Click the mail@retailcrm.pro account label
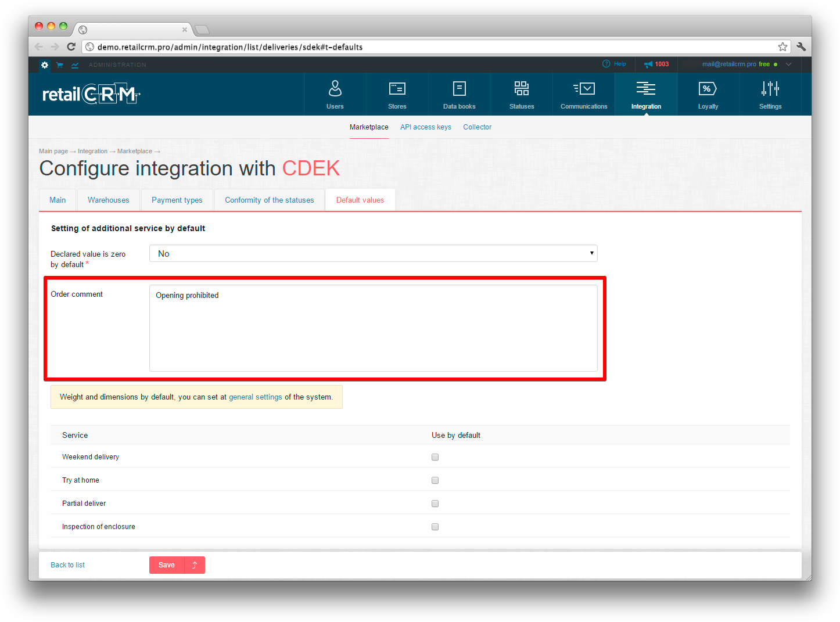840x622 pixels. click(729, 64)
